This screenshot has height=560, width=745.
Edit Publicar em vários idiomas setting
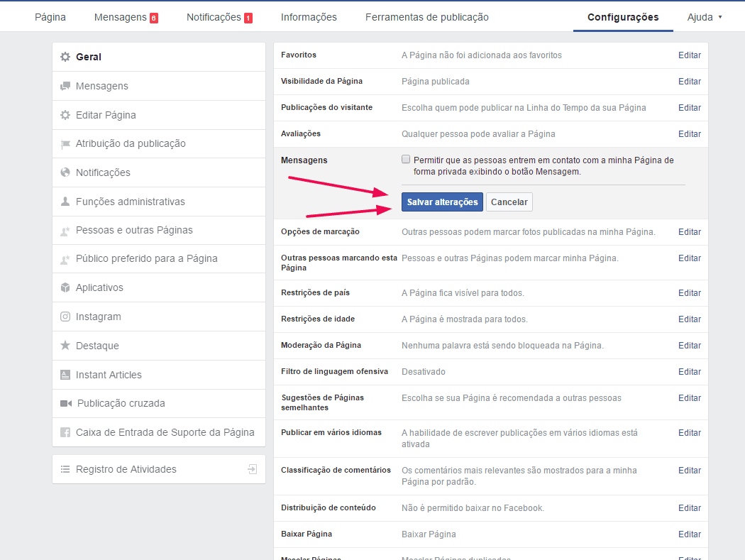point(690,432)
